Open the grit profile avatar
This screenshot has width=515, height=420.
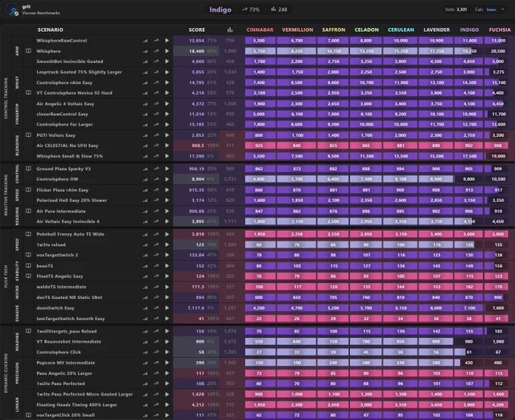tap(13, 10)
